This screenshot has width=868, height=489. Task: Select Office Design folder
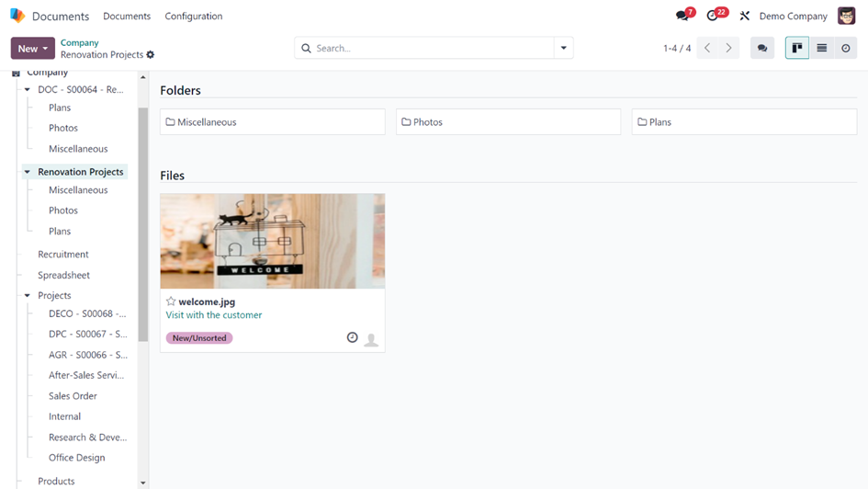point(76,458)
